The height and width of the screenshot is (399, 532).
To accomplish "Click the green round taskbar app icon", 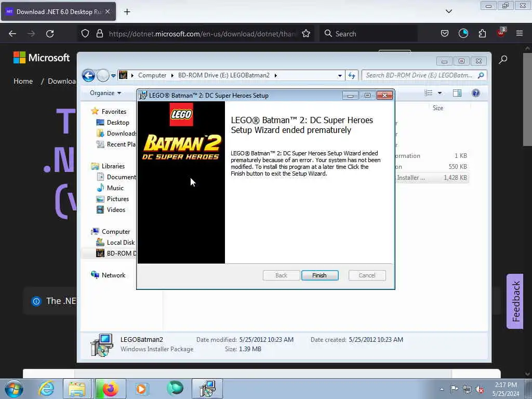I will 175,388.
